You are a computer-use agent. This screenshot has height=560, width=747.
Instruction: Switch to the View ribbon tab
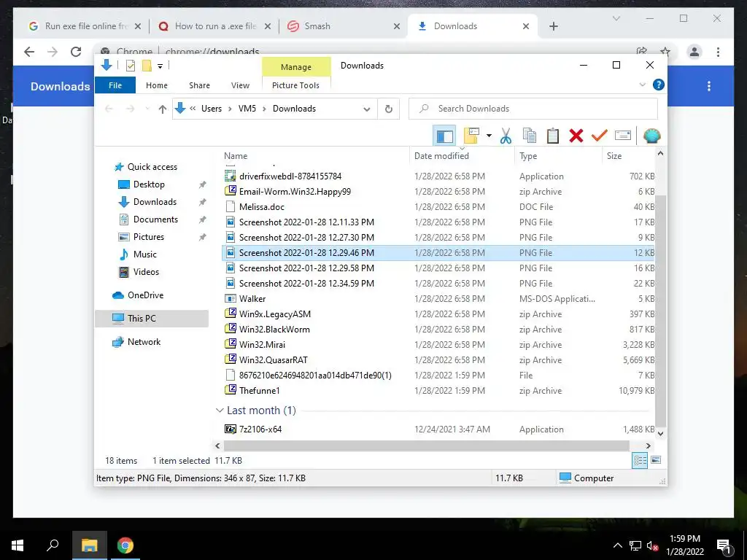pyautogui.click(x=240, y=85)
